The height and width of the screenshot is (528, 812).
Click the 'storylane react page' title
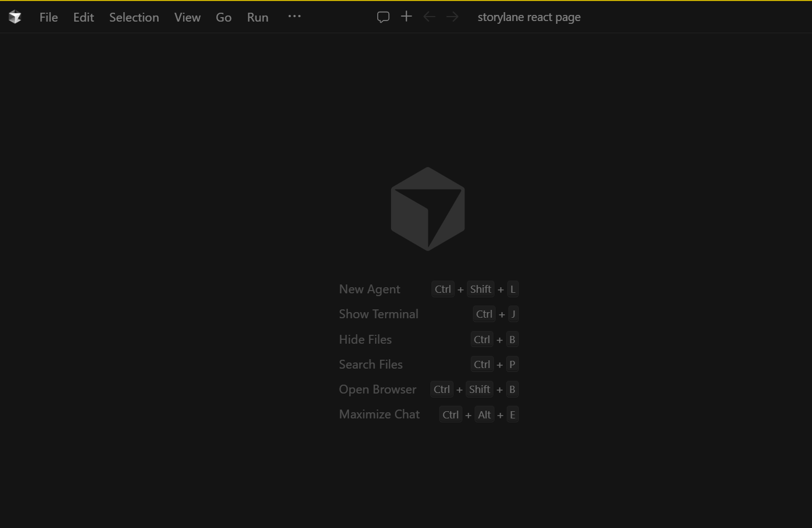coord(529,17)
